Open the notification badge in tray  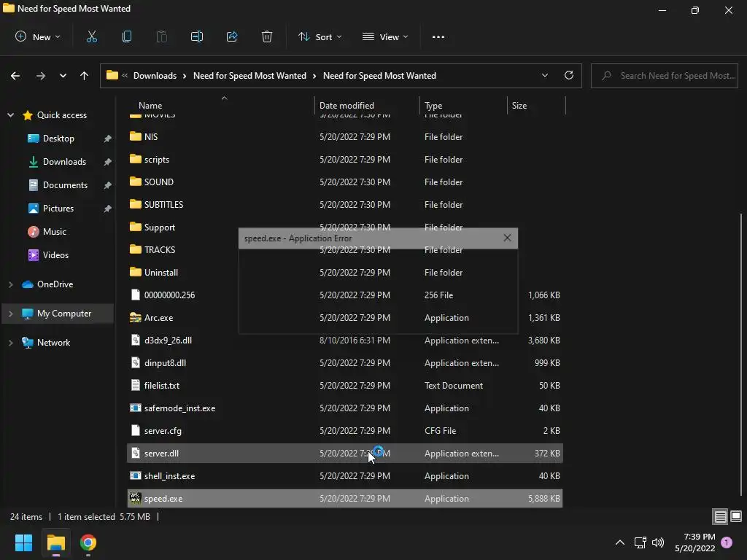tap(727, 542)
